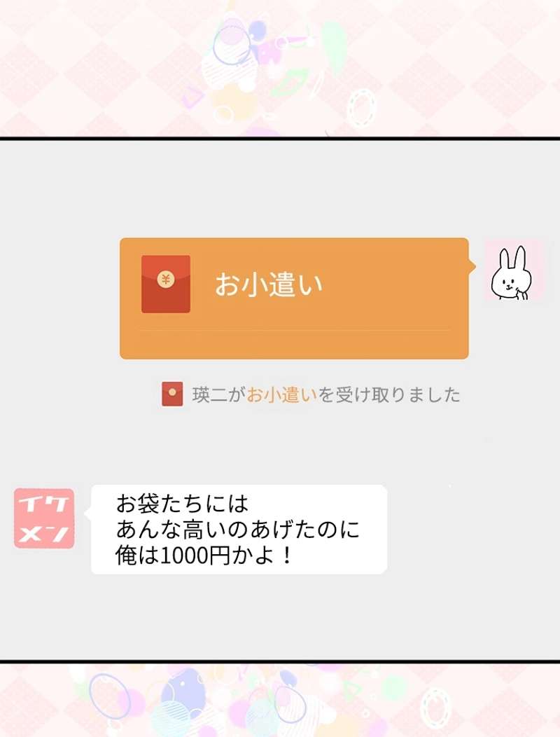
Task: Tap the yen coin on the red envelope
Action: pyautogui.click(x=166, y=280)
